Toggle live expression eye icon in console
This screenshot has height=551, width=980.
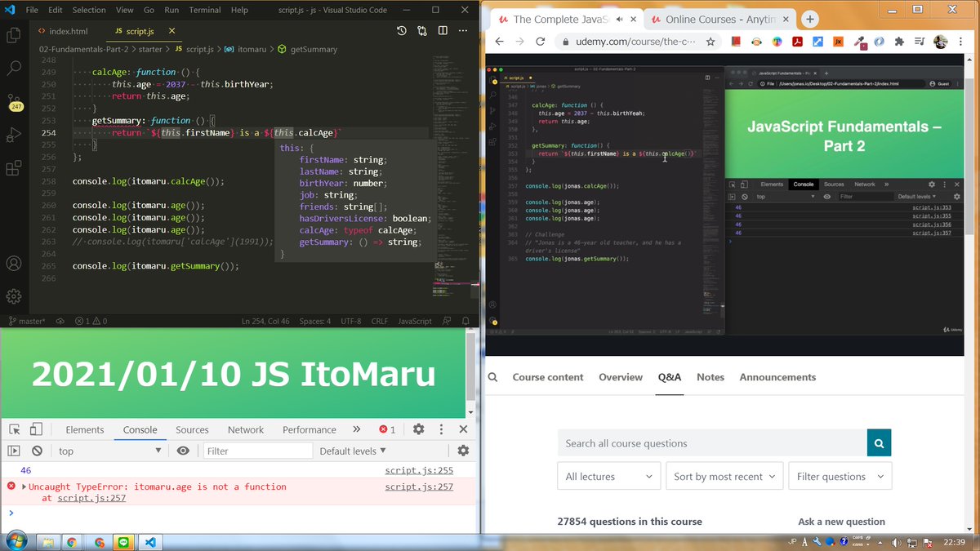tap(183, 451)
